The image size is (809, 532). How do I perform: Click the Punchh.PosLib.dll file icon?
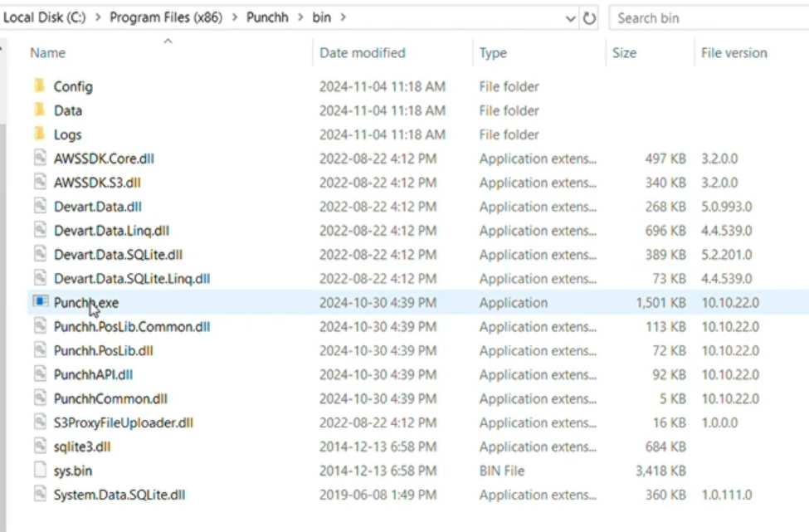(x=41, y=350)
